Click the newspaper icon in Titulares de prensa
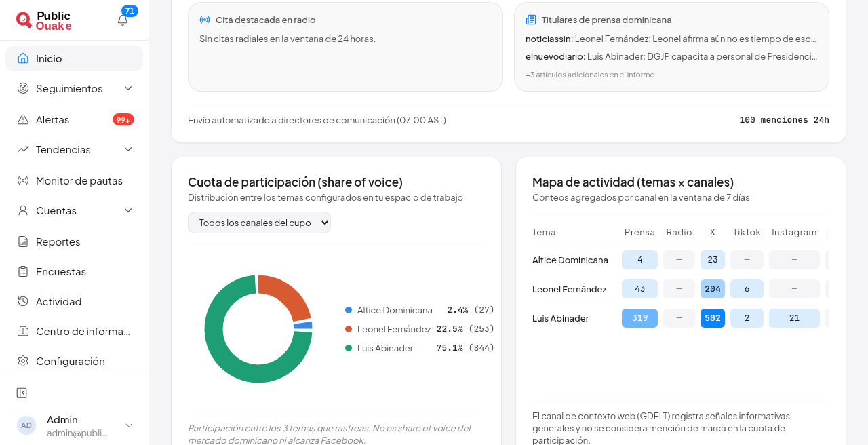The image size is (868, 445). (x=531, y=20)
